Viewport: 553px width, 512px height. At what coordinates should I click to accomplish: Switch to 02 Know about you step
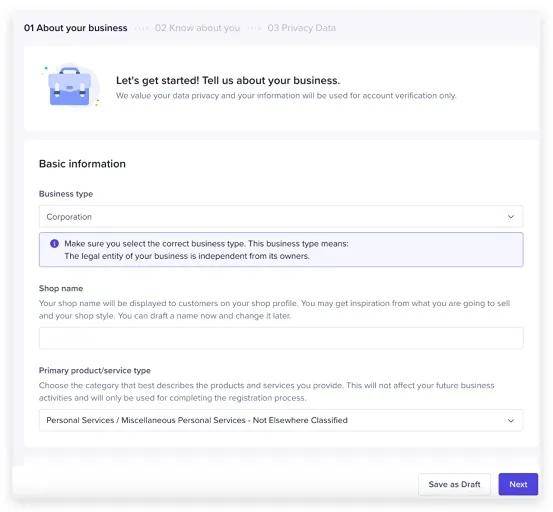[x=197, y=28]
